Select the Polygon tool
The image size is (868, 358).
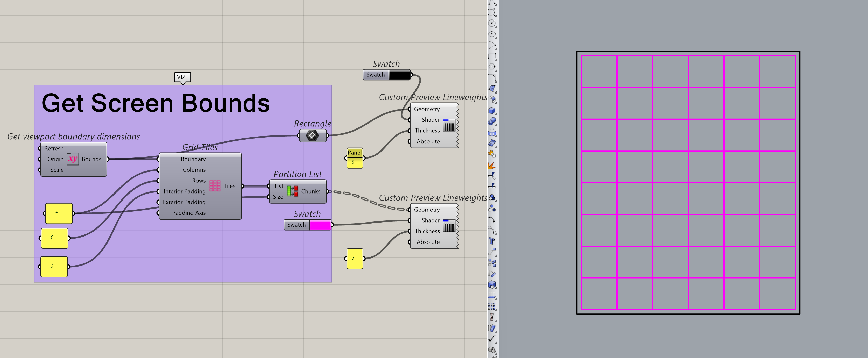click(492, 67)
